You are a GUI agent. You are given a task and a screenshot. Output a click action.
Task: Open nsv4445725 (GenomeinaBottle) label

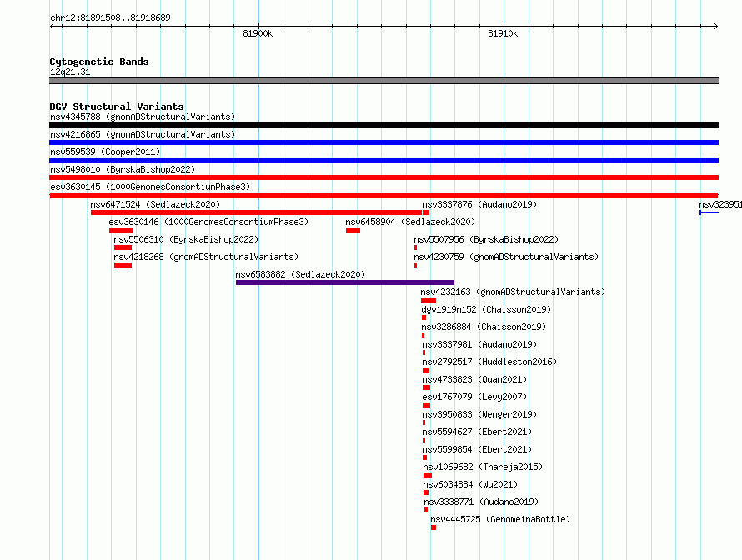(x=500, y=519)
